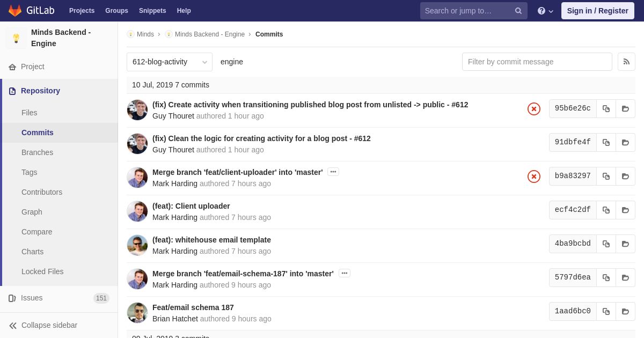
Task: Click Commits breadcrumb text
Action: [x=269, y=34]
